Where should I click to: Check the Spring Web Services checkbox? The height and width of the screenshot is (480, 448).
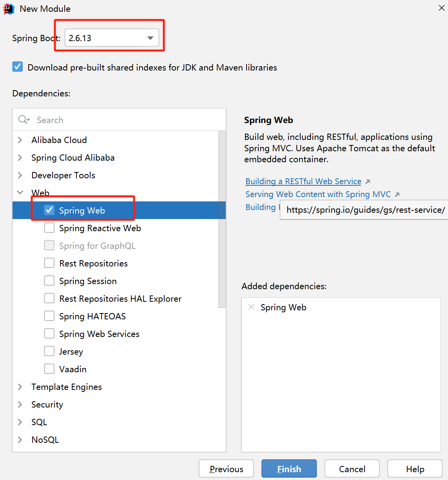pyautogui.click(x=49, y=333)
